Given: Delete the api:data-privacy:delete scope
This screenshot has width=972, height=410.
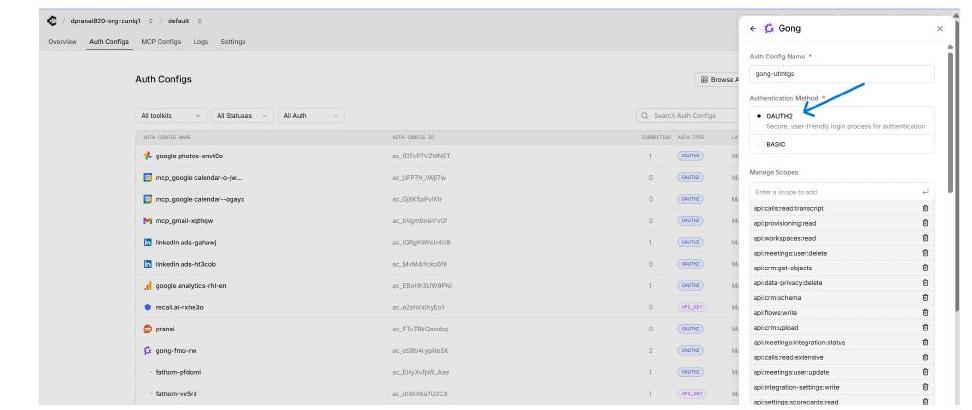Looking at the screenshot, I should click(926, 283).
